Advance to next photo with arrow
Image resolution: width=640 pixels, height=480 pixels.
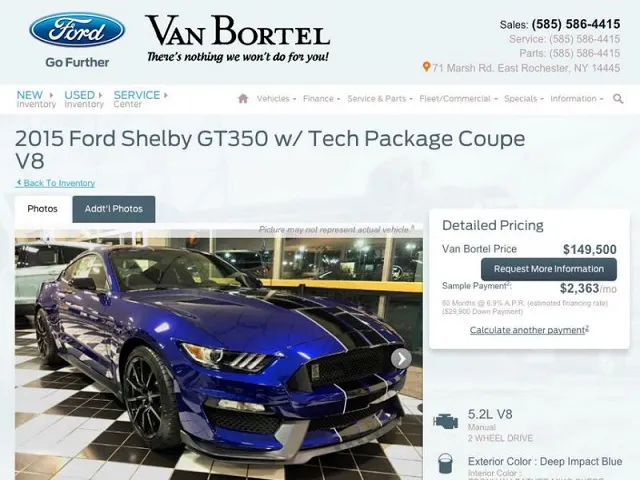pos(401,359)
